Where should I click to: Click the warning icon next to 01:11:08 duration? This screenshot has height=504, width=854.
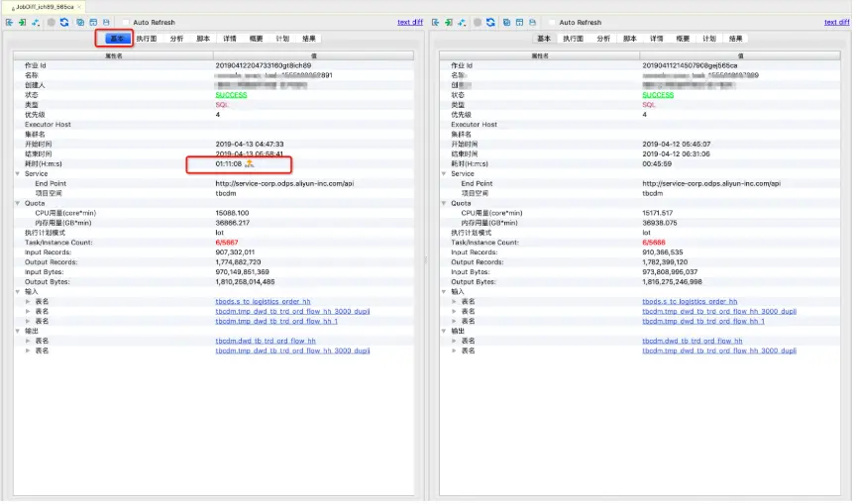click(x=250, y=163)
